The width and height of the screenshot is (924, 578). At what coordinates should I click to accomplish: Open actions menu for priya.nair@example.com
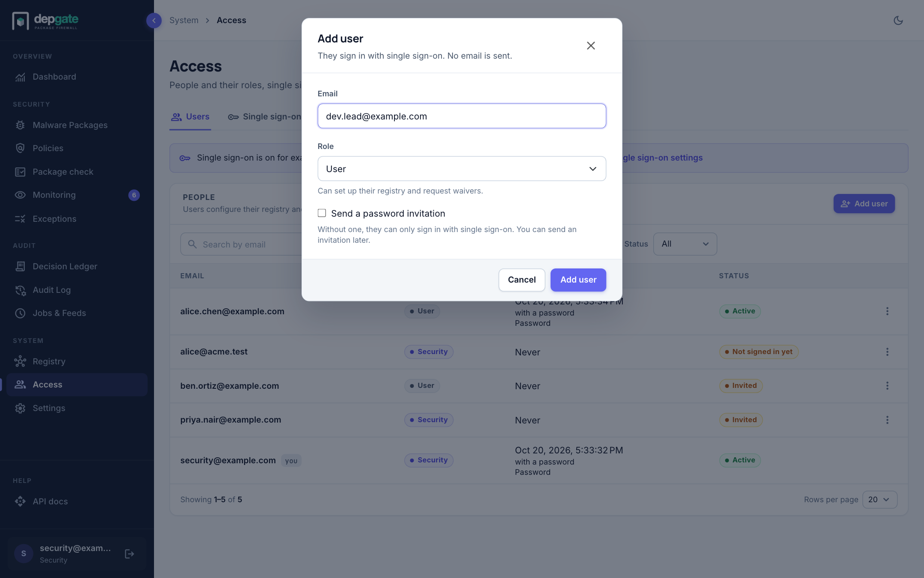tap(887, 420)
